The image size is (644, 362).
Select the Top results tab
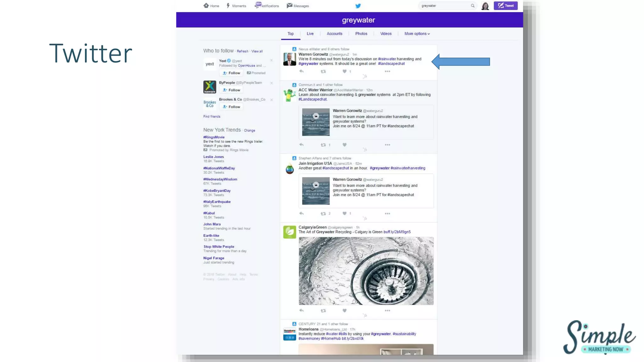point(291,34)
